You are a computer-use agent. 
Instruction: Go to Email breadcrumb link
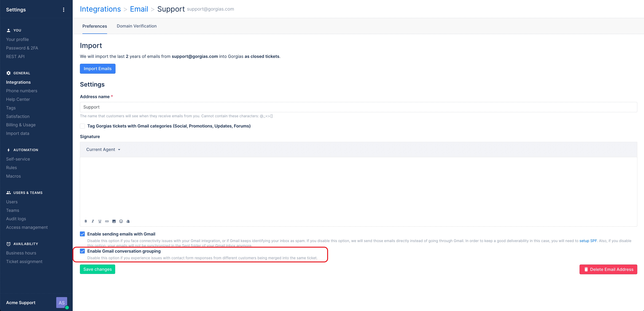(x=139, y=9)
